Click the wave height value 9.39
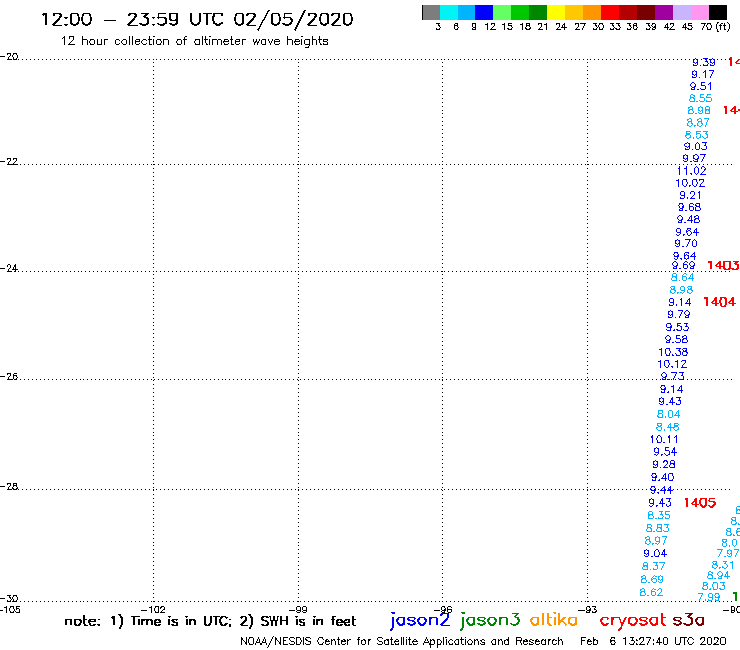This screenshot has width=740, height=650. tap(704, 62)
